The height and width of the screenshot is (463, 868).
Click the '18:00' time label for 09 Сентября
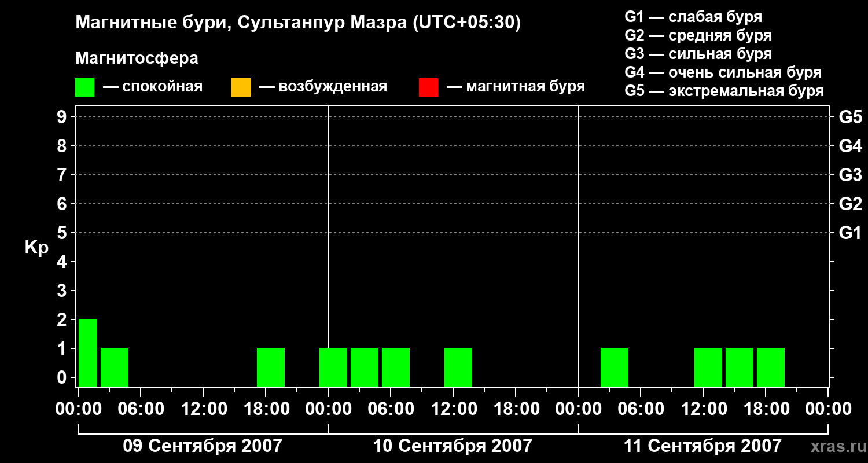tap(266, 409)
